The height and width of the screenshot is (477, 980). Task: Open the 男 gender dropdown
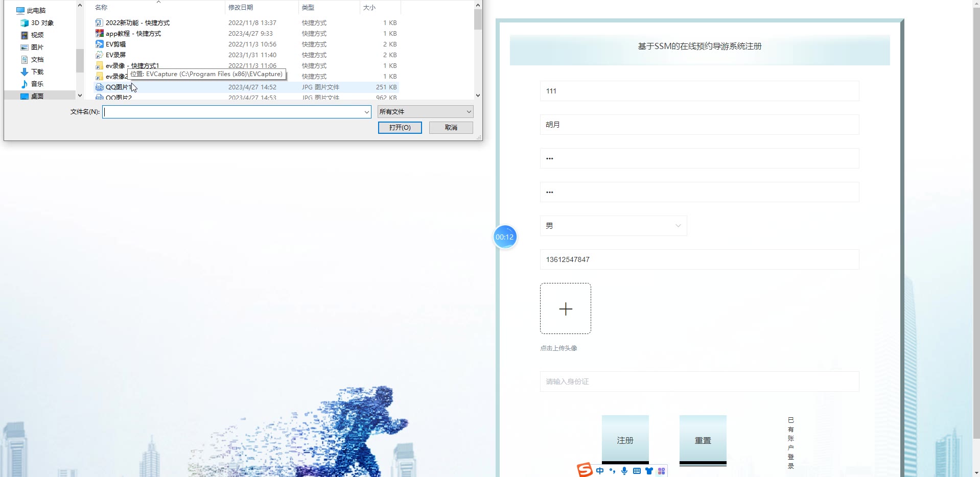coord(613,226)
